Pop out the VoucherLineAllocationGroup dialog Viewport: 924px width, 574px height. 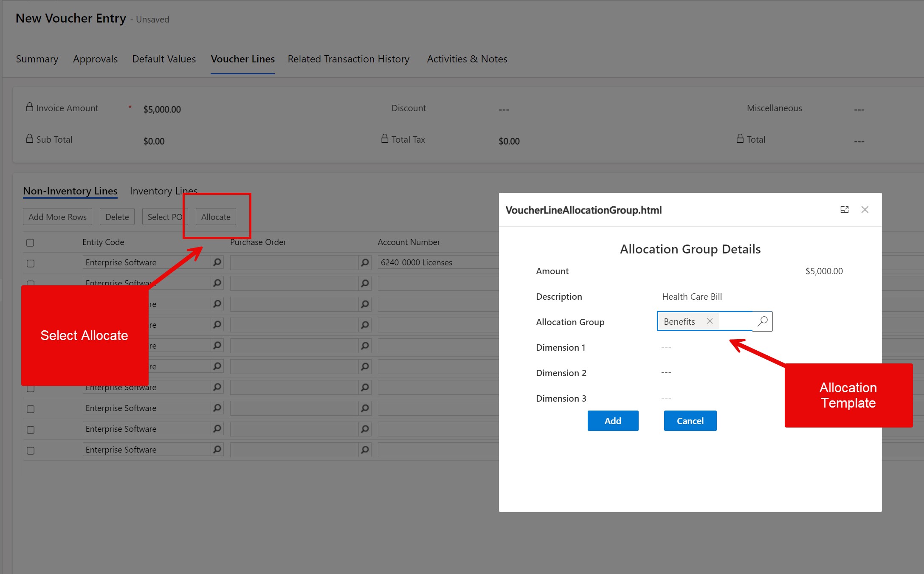click(x=844, y=209)
